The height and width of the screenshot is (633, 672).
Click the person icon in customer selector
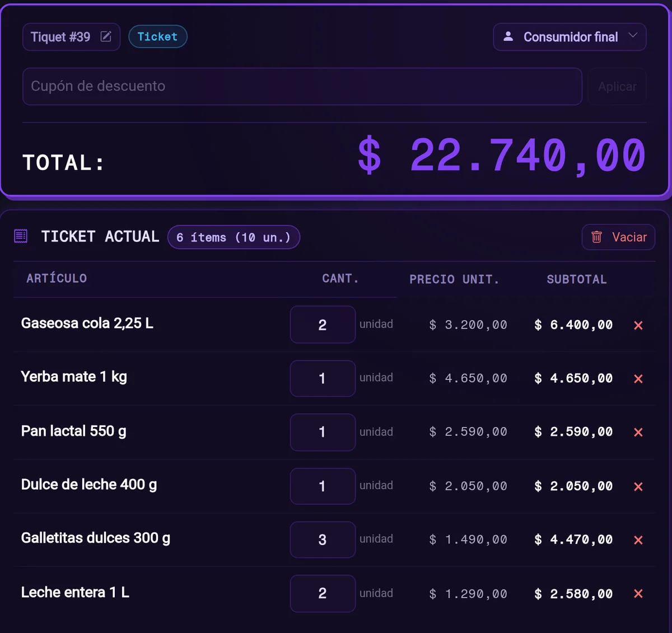[508, 36]
